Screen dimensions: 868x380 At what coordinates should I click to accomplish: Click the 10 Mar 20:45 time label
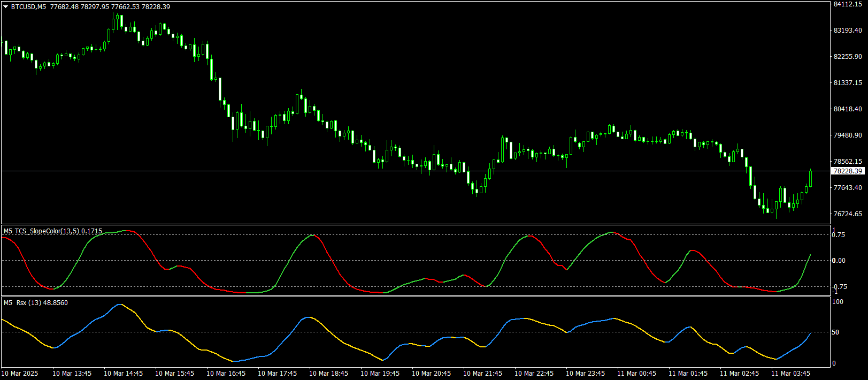(x=431, y=374)
